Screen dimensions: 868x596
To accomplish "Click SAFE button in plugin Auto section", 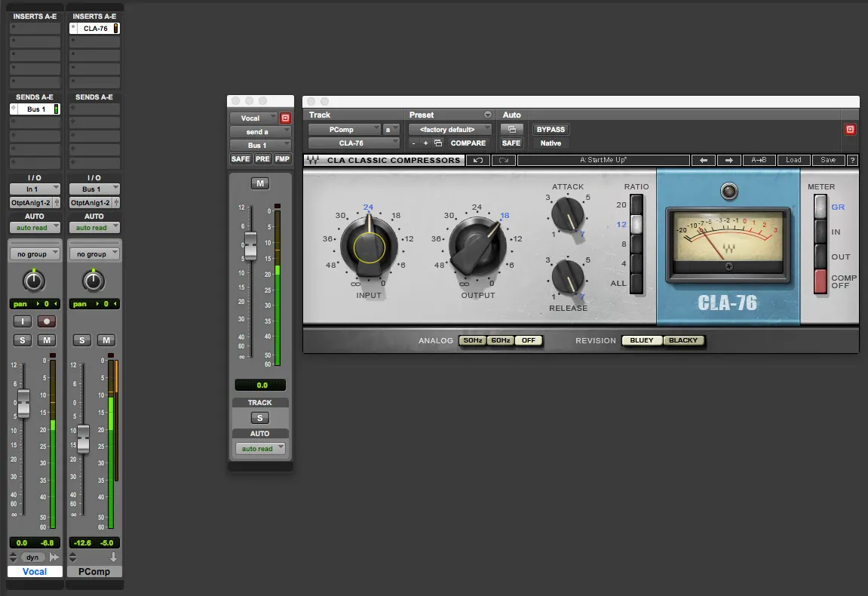I will (511, 143).
